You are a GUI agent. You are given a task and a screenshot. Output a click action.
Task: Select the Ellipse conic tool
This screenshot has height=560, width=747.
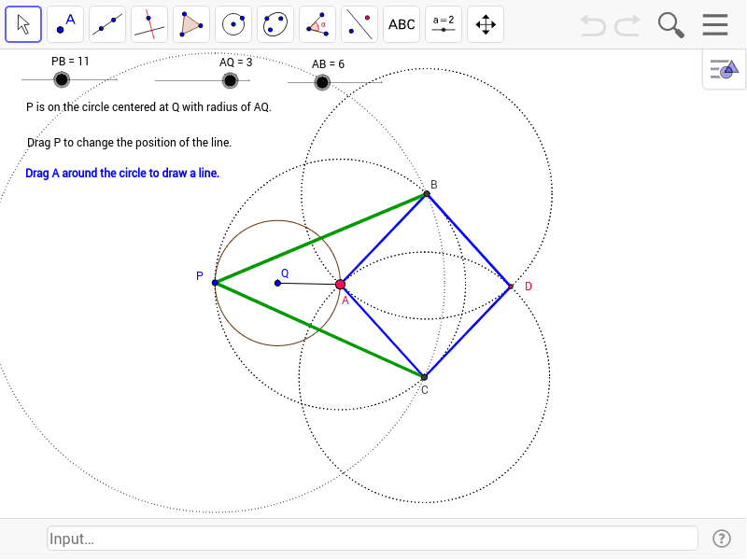coord(275,24)
